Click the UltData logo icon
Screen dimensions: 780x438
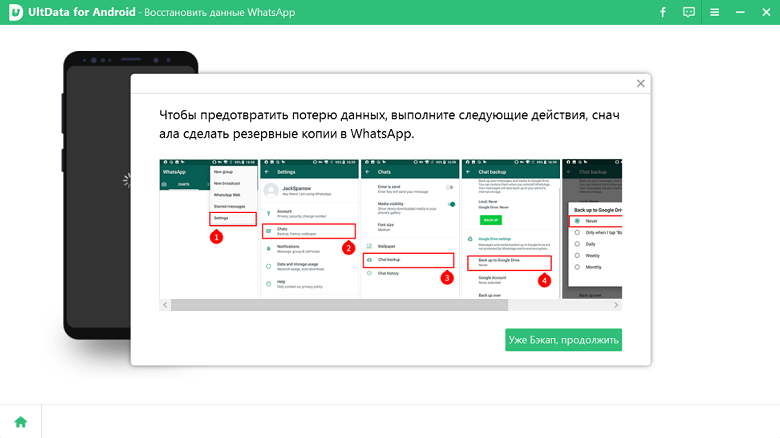pyautogui.click(x=15, y=12)
